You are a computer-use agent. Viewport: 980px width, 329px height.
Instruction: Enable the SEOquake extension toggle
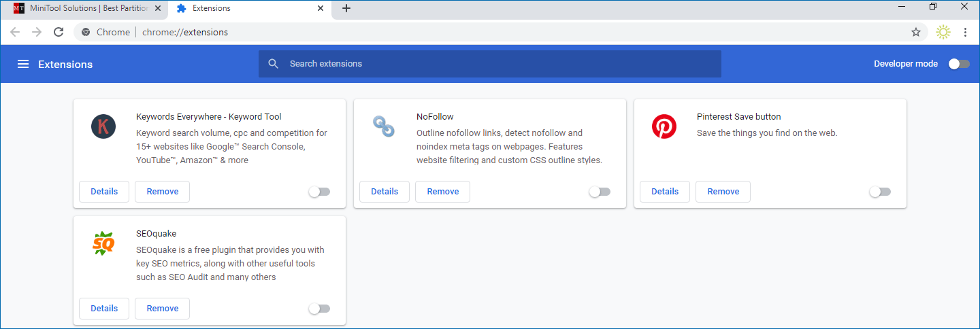coord(319,309)
